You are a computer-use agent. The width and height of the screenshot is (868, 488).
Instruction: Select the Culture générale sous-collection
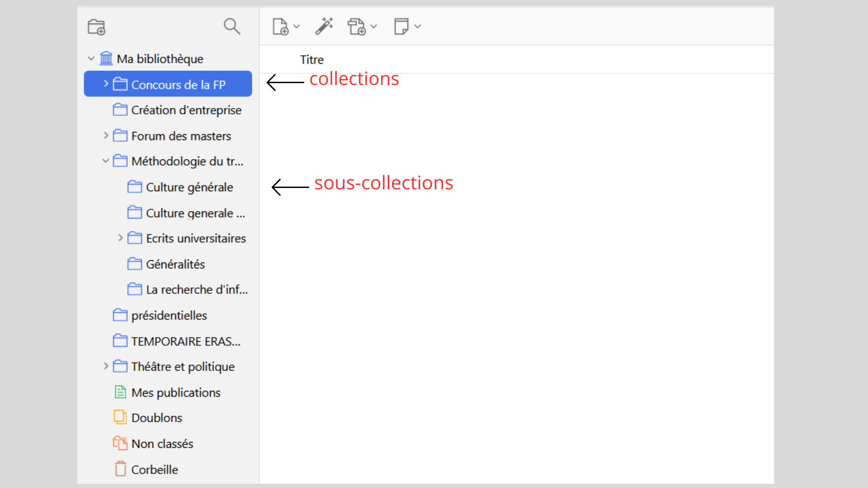click(189, 187)
